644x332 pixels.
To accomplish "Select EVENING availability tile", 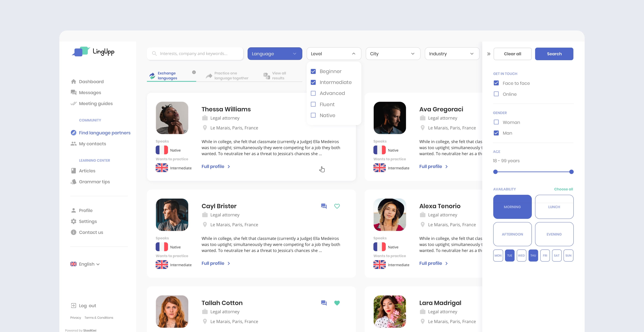I will (554, 234).
